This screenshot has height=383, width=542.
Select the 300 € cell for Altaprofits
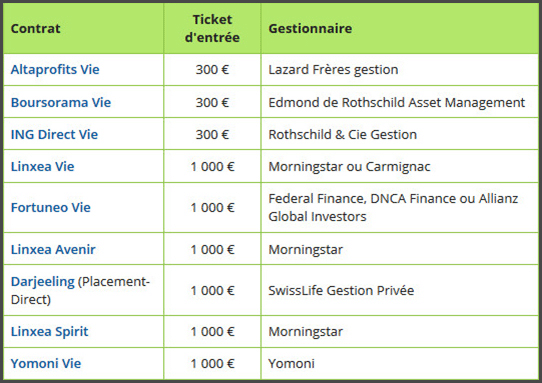(212, 69)
